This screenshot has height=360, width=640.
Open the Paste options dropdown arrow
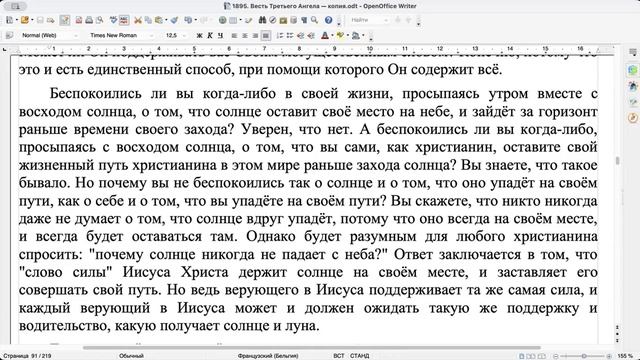[x=166, y=20]
